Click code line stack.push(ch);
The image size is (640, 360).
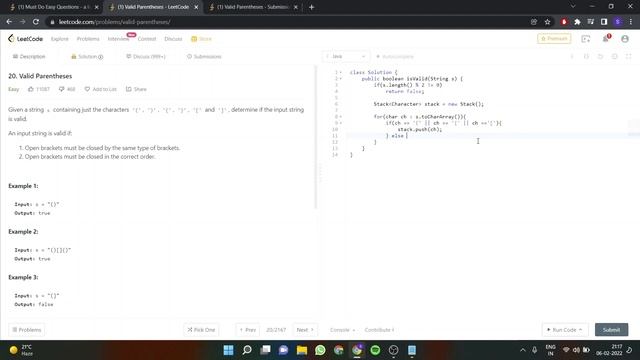420,129
